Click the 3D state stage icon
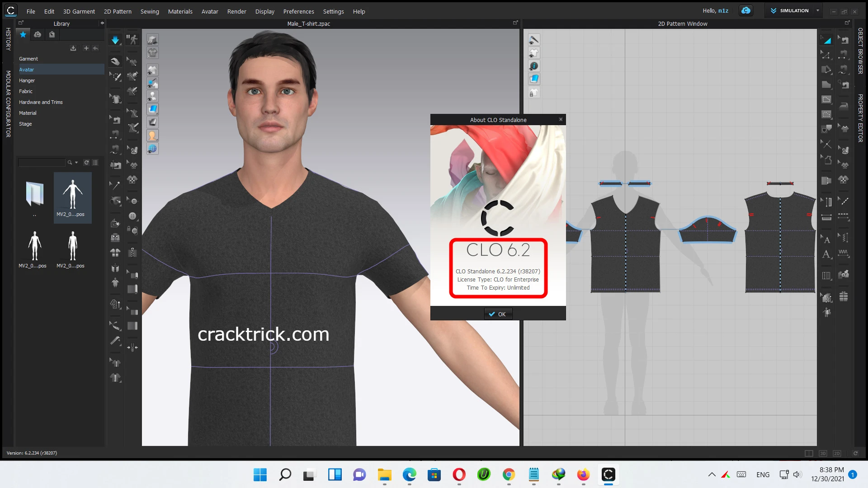Viewport: 868px width, 488px height. [x=152, y=40]
